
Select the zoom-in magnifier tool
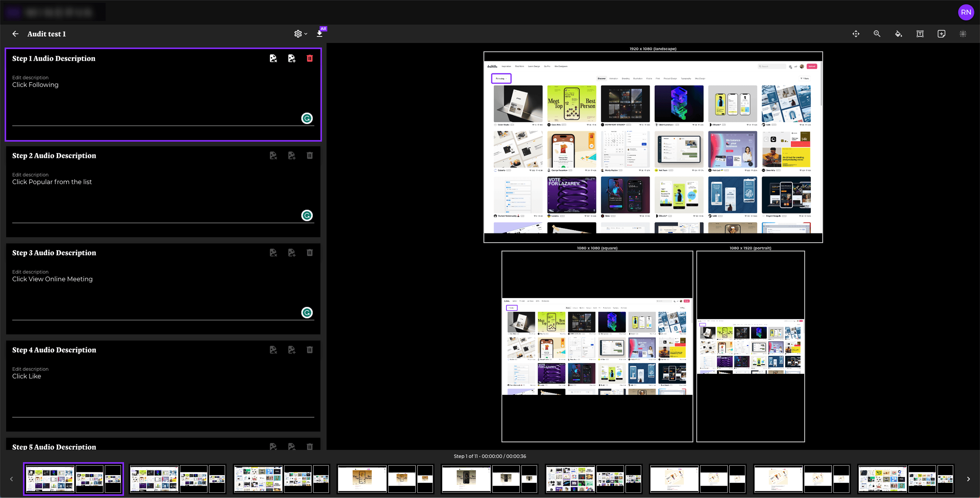pyautogui.click(x=877, y=34)
